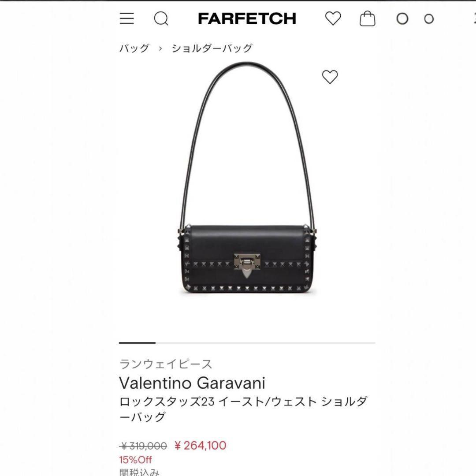Click the ランウェイピース label
Viewport: 476px width, 476px height.
165,364
